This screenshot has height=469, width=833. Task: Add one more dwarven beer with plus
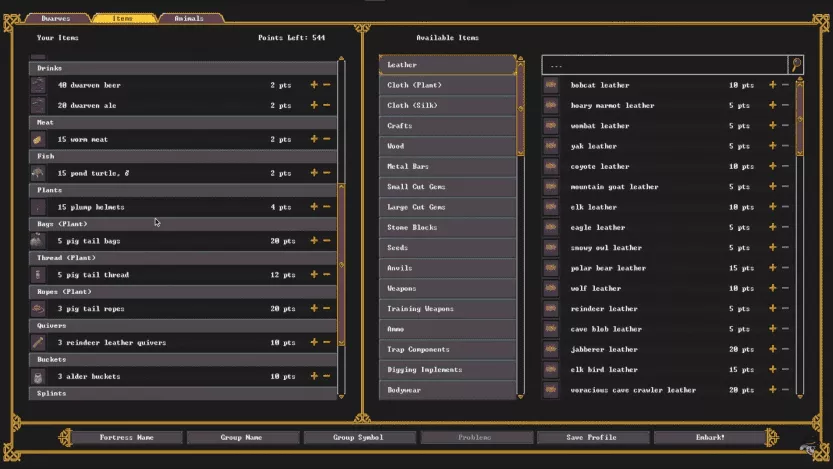pyautogui.click(x=314, y=85)
